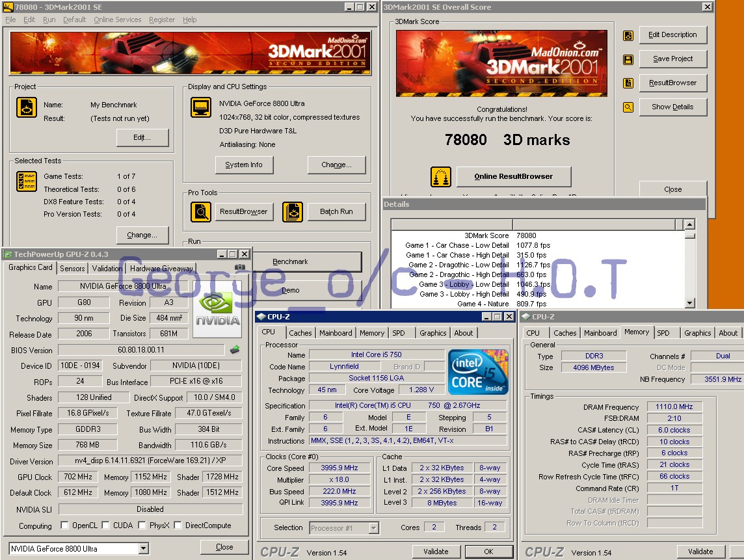The image size is (744, 560).
Task: Click the NVIDIA logo in GPU-Z
Action: (218, 310)
